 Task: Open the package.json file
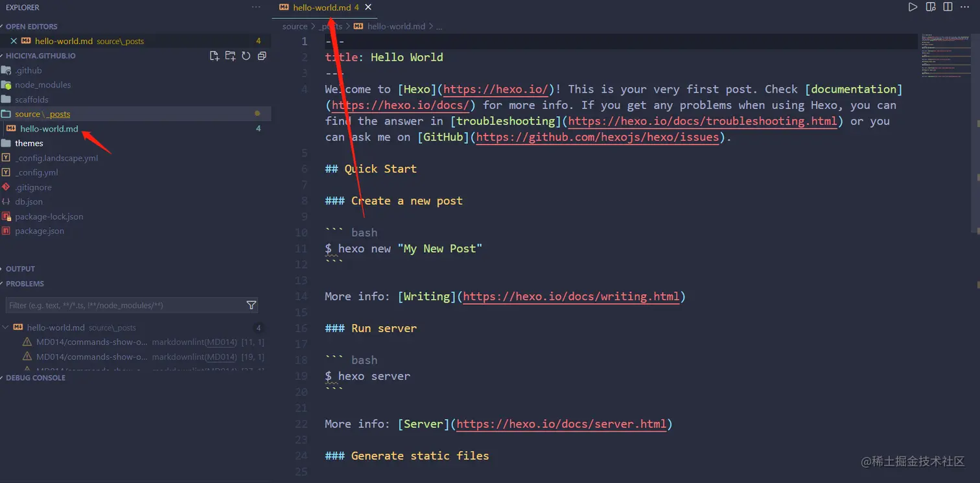40,231
